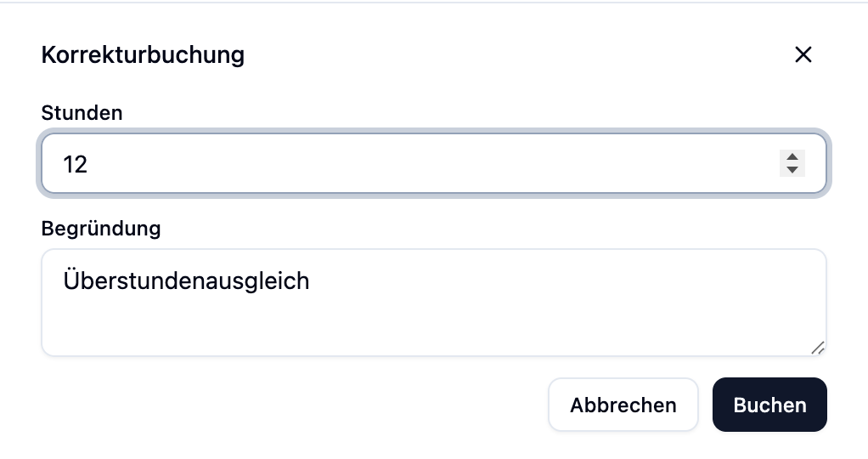Click the word Überstundenausgleich in the text
This screenshot has height=459, width=868.
tap(186, 280)
